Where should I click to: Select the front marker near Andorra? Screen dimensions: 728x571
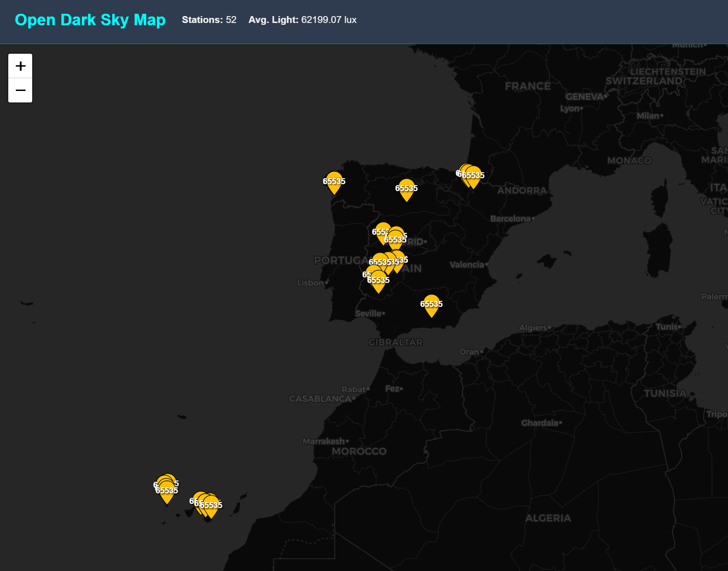click(473, 177)
